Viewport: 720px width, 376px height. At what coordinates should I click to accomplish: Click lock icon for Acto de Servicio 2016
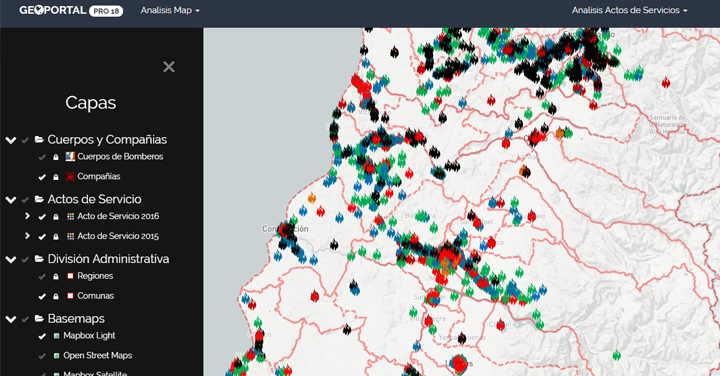[x=56, y=217]
